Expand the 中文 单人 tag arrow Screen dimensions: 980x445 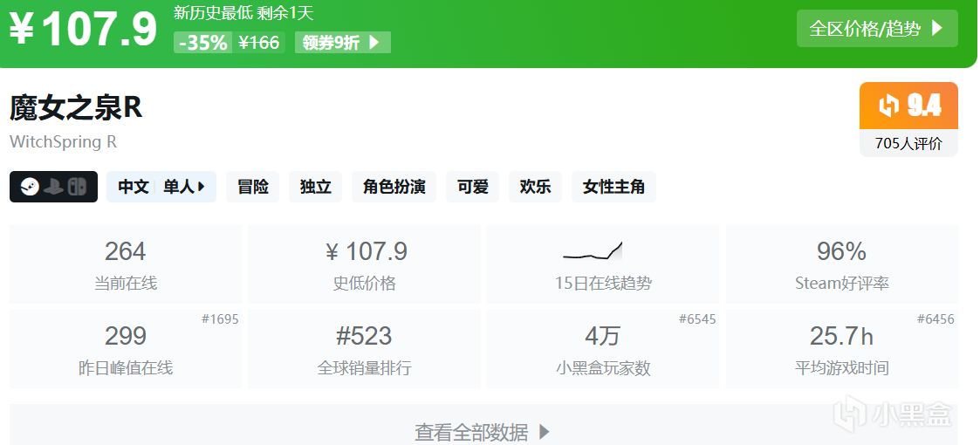coord(202,186)
